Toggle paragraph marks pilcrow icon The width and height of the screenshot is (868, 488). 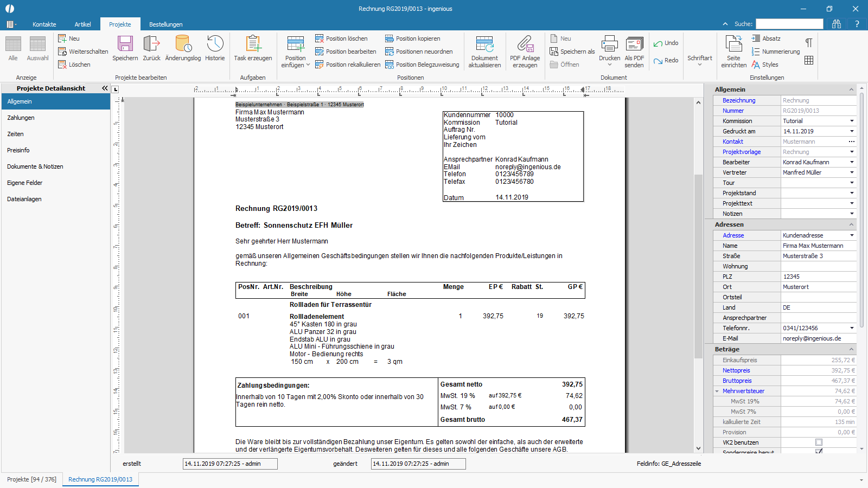[808, 43]
